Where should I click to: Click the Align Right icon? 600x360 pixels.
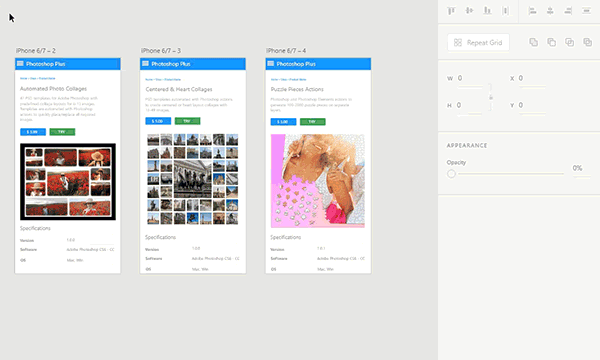568,11
